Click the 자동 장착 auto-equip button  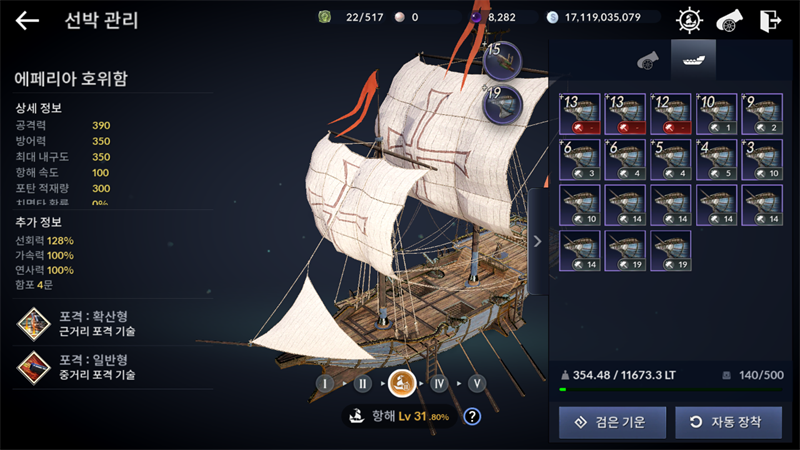point(729,422)
